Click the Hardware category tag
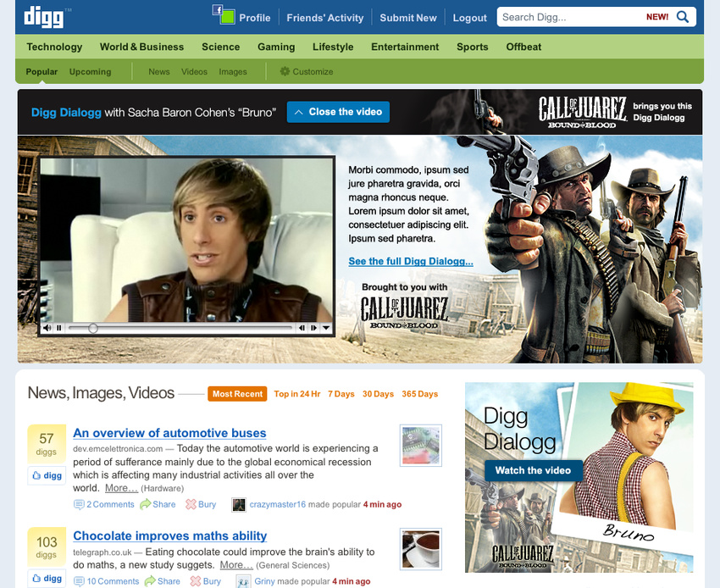Image resolution: width=720 pixels, height=588 pixels. coord(163,488)
